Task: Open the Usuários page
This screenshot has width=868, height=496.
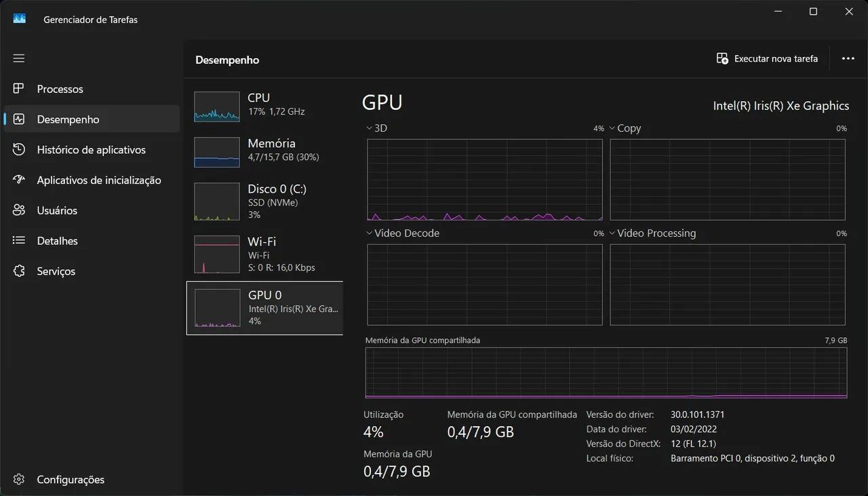Action: click(x=92, y=210)
